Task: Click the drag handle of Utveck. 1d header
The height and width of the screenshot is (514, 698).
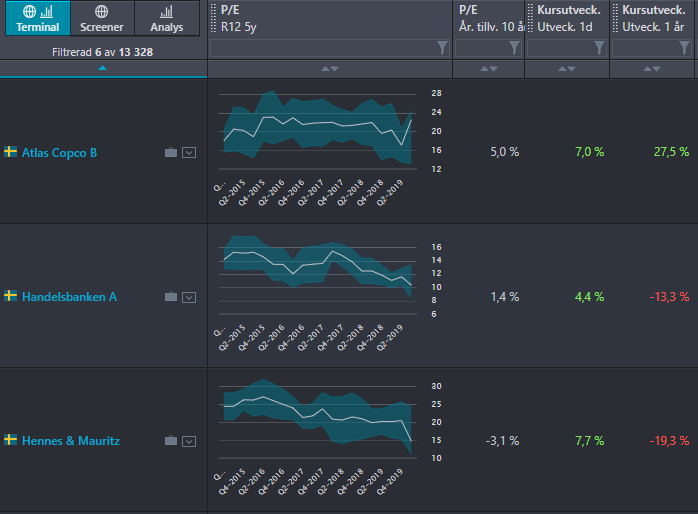Action: tap(530, 18)
